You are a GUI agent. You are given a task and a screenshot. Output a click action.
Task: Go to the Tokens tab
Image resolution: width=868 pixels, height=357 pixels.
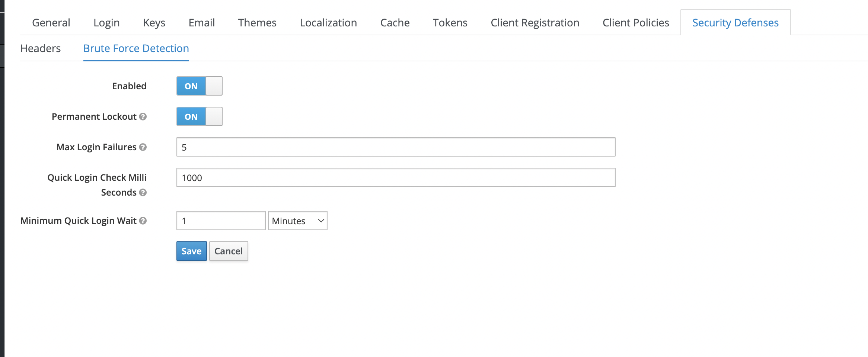pyautogui.click(x=450, y=22)
